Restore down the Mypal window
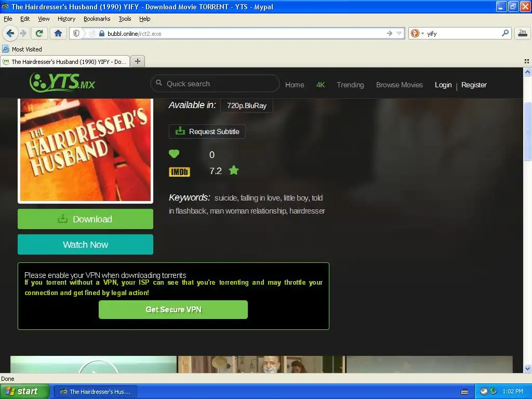The width and height of the screenshot is (532, 399). click(x=513, y=6)
